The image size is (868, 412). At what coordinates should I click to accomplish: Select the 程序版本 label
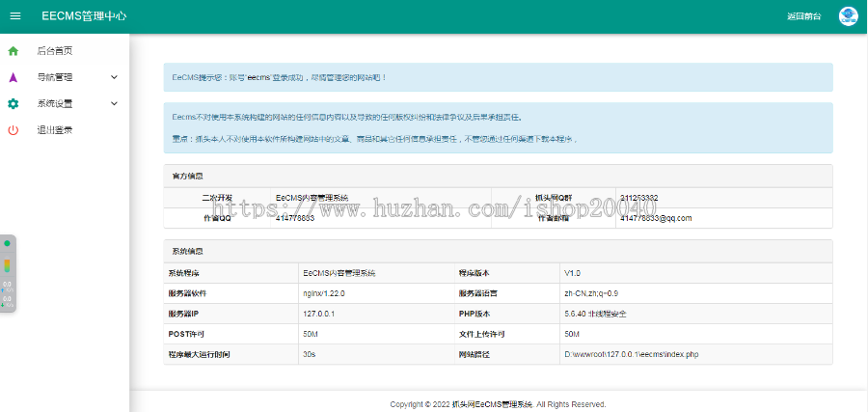pos(474,273)
